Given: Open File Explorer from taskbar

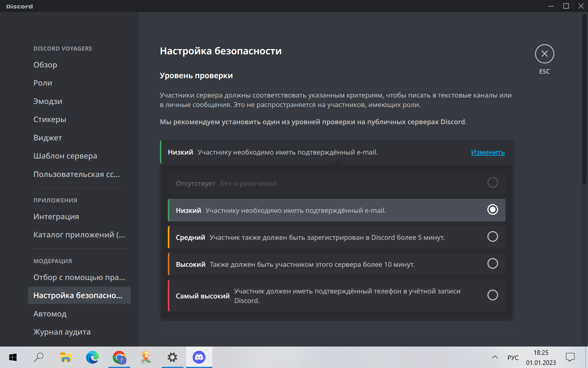Looking at the screenshot, I should tap(66, 357).
